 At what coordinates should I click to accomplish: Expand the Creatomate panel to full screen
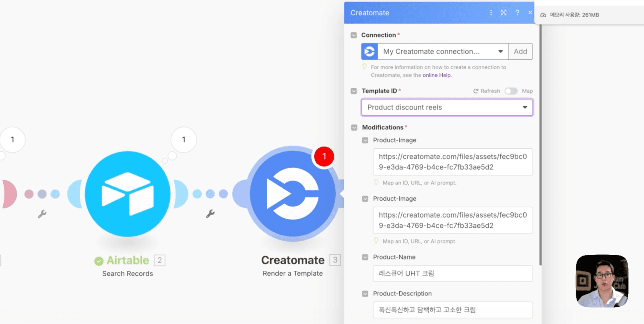(x=504, y=12)
